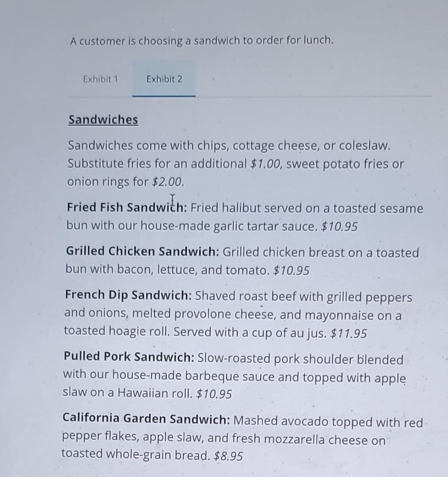The image size is (448, 477).
Task: Click the $8.95 California Garden price
Action: 229,455
